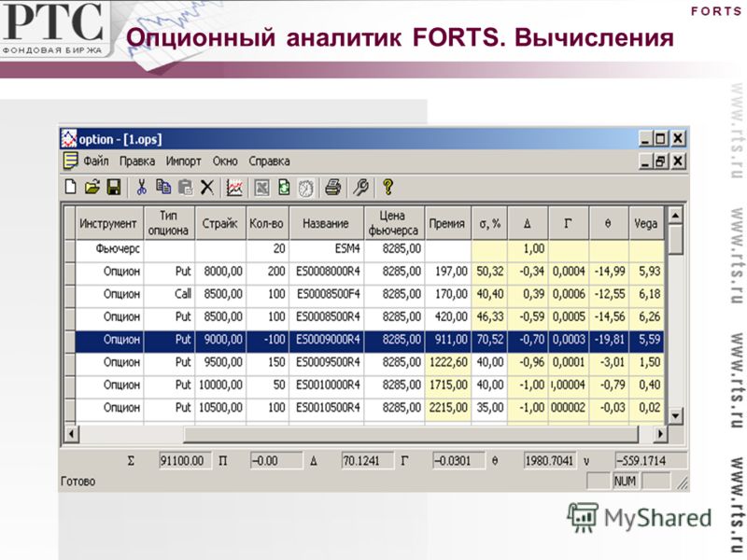Click the horizontal scrollbar thumb
Screen dimensions: 747x560
pos(410,434)
